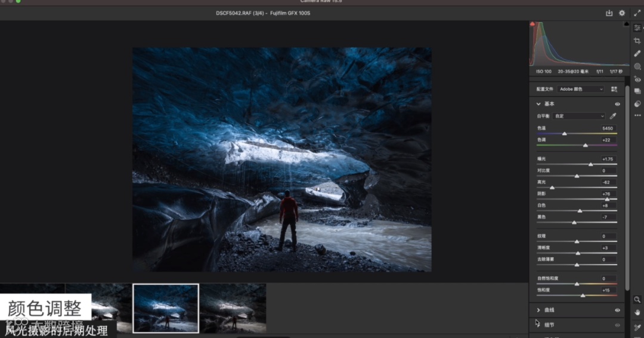Click the 高光 value field -62
644x338 pixels.
(608, 182)
